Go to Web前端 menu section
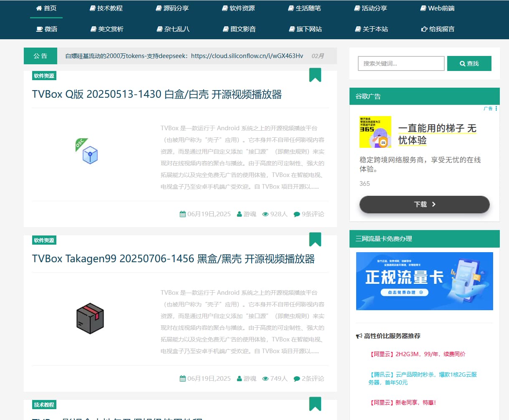 pos(437,8)
